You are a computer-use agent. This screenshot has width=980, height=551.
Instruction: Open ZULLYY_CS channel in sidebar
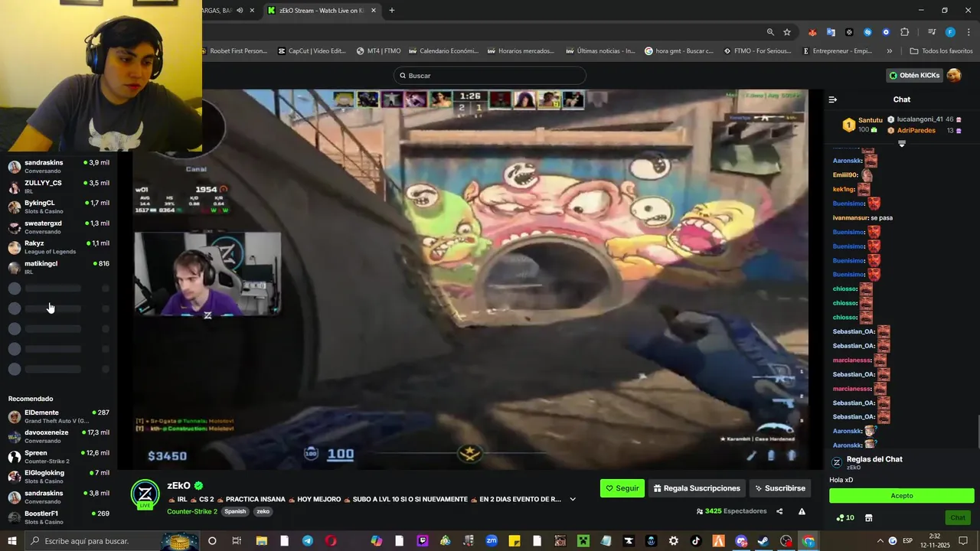click(58, 187)
